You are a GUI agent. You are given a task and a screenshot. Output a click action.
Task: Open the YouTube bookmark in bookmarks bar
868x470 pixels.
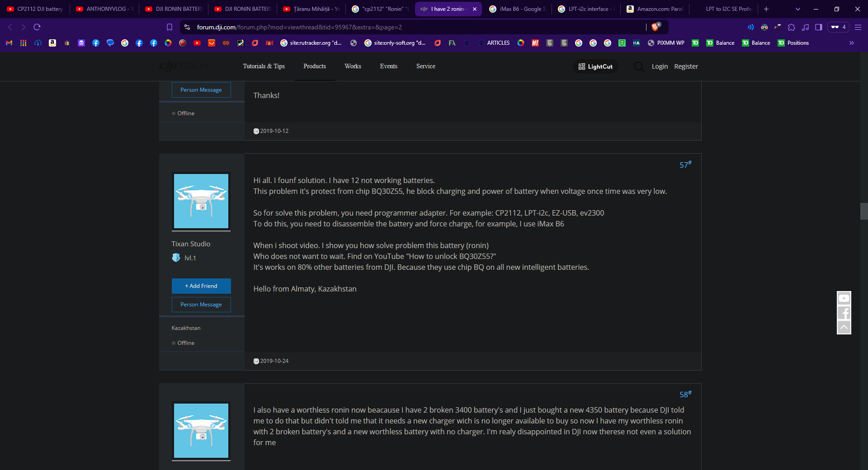tap(197, 43)
